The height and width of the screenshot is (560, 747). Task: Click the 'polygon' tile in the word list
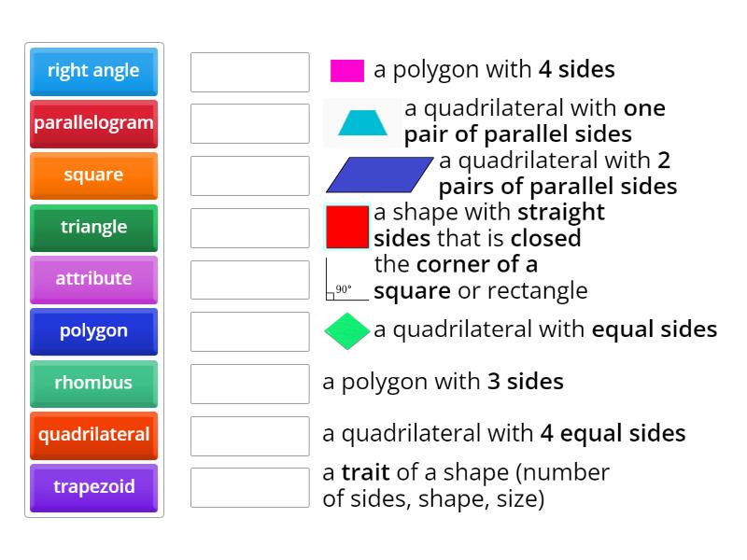(x=93, y=331)
